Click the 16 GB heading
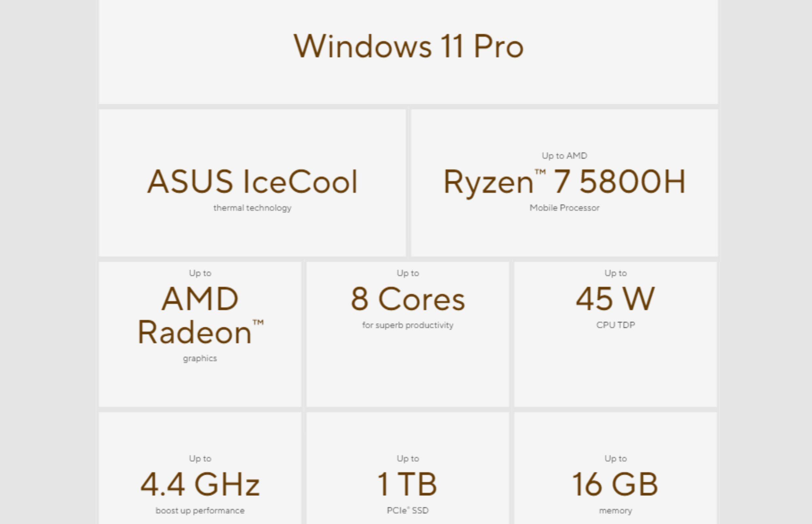 (x=615, y=484)
